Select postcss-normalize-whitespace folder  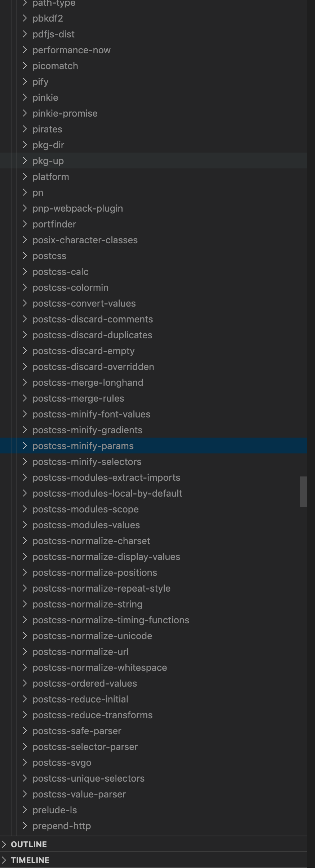99,668
